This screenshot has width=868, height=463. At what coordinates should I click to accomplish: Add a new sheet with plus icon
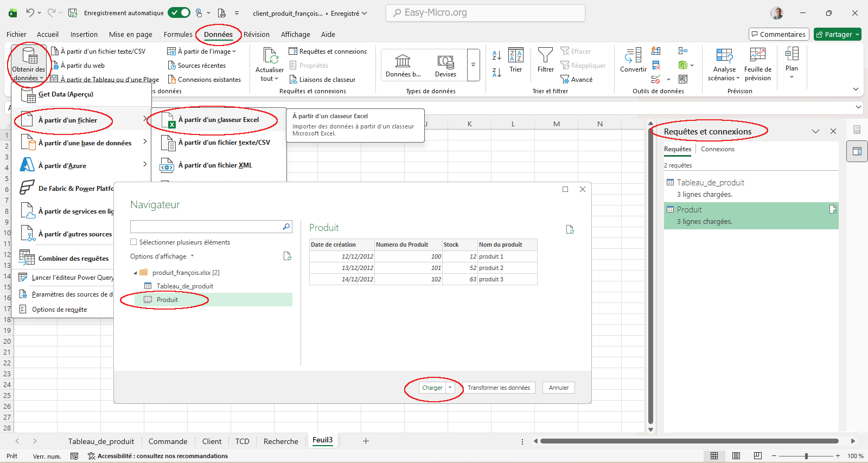click(366, 441)
